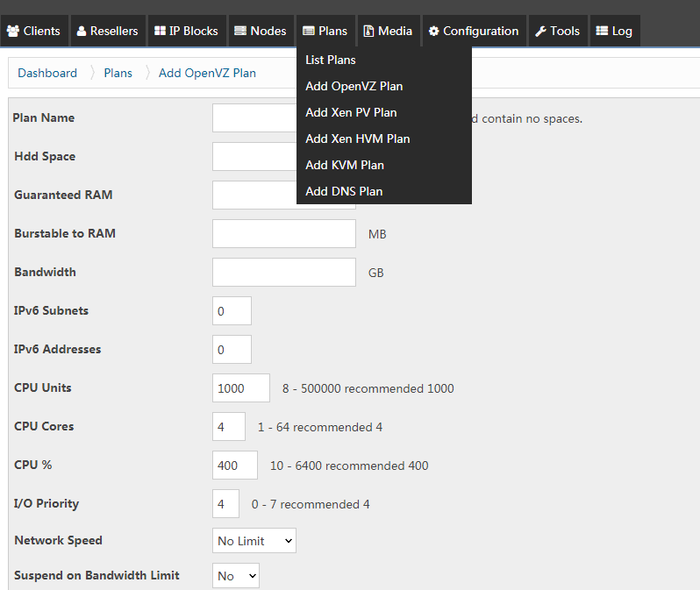Open the Plans breadcrumb link
Viewport: 700px width, 590px height.
[118, 73]
